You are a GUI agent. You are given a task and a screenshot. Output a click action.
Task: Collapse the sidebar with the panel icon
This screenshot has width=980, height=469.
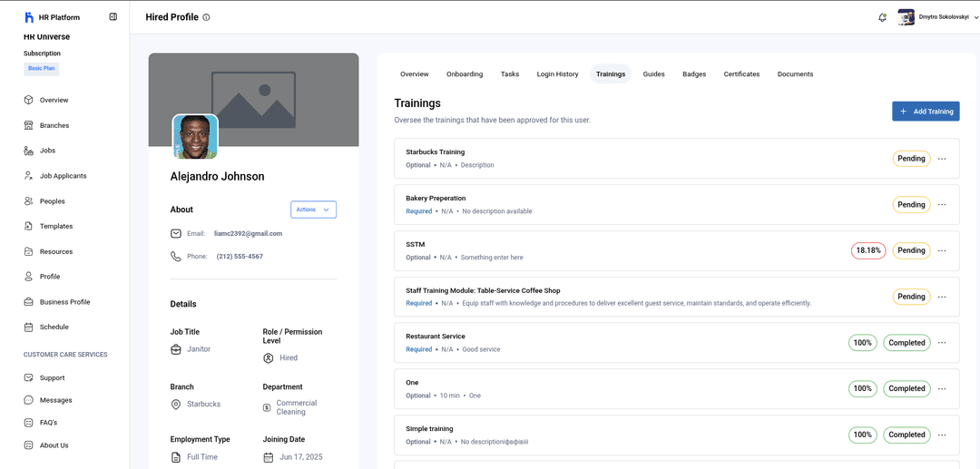113,16
